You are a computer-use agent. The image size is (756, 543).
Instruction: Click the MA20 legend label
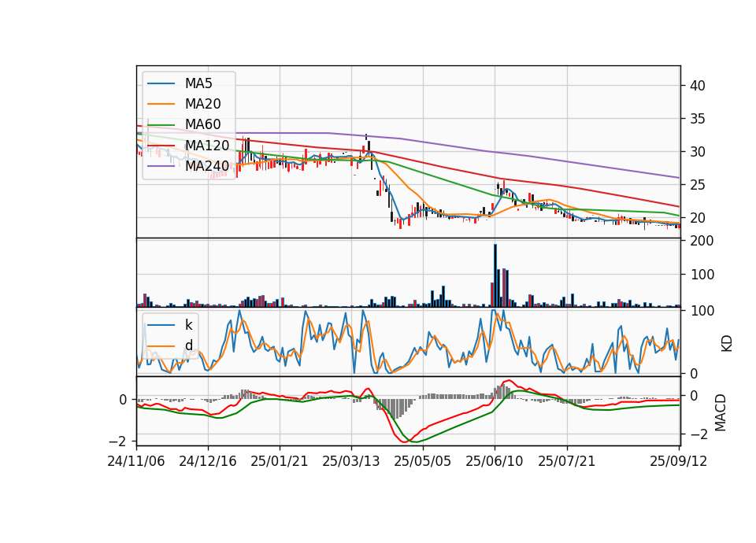[x=203, y=104]
